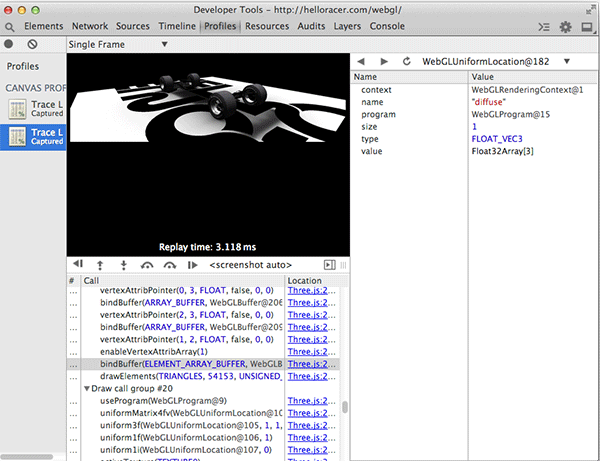Image resolution: width=600 pixels, height=461 pixels.
Task: Open DevTools settings gear
Action: tap(565, 27)
